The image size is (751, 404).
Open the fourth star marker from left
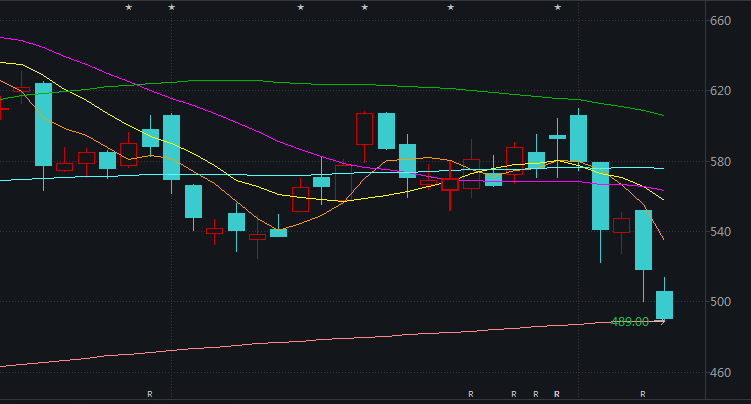[x=364, y=8]
